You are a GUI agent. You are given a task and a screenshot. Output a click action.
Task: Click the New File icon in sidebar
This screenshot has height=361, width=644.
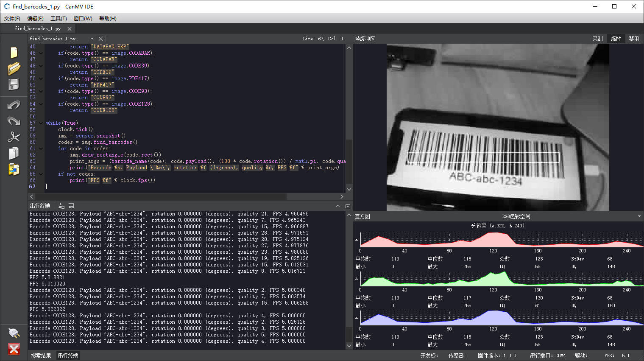[14, 52]
